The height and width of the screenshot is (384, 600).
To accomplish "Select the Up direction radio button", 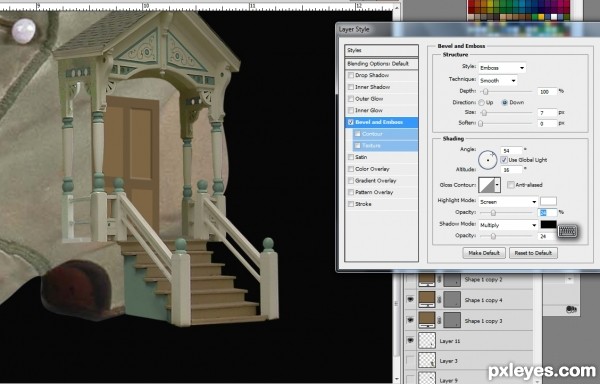I will coord(481,103).
